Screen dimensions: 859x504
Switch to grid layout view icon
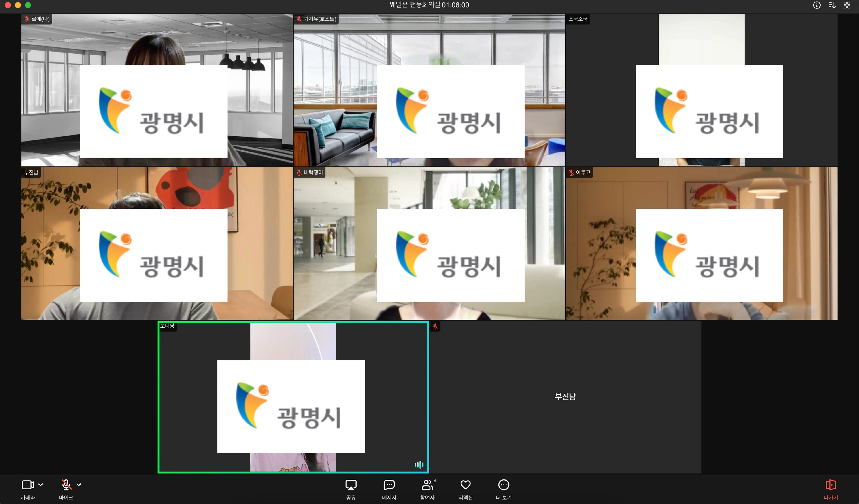coord(847,5)
